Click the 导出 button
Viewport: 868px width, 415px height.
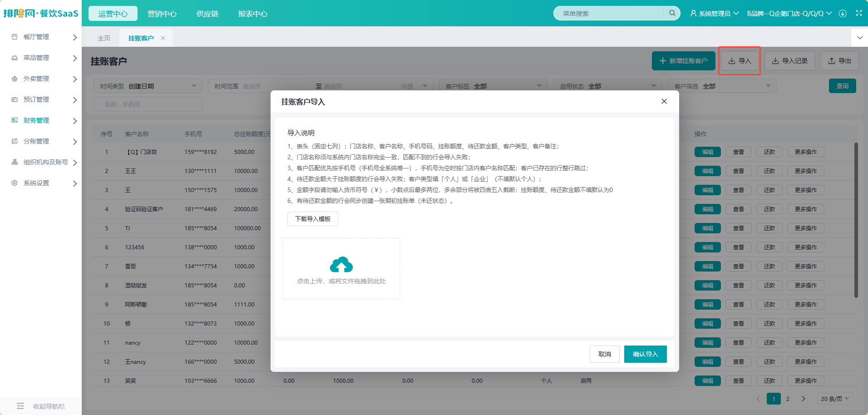(840, 61)
